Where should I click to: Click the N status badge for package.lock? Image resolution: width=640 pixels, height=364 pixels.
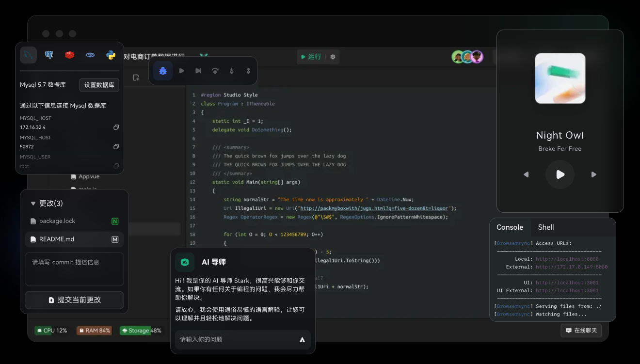click(x=115, y=221)
